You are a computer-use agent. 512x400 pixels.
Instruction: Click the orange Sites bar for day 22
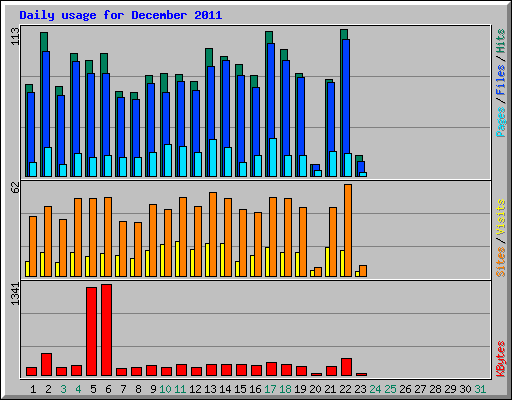(x=348, y=230)
